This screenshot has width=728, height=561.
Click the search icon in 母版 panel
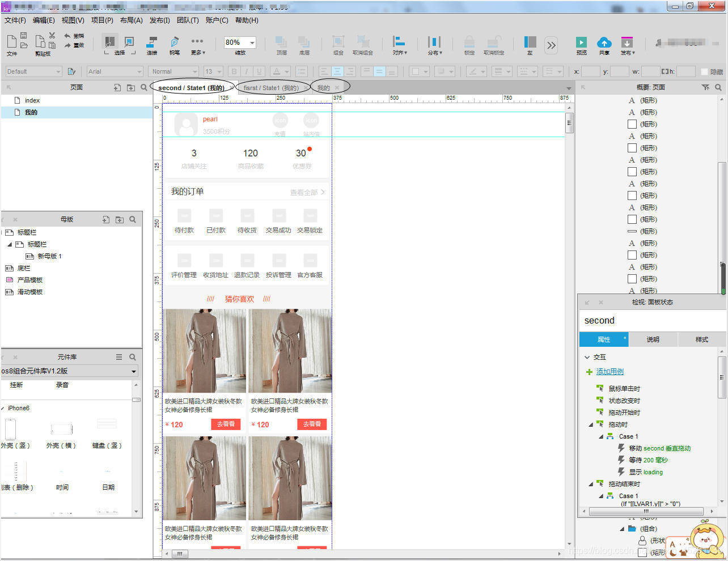[133, 219]
